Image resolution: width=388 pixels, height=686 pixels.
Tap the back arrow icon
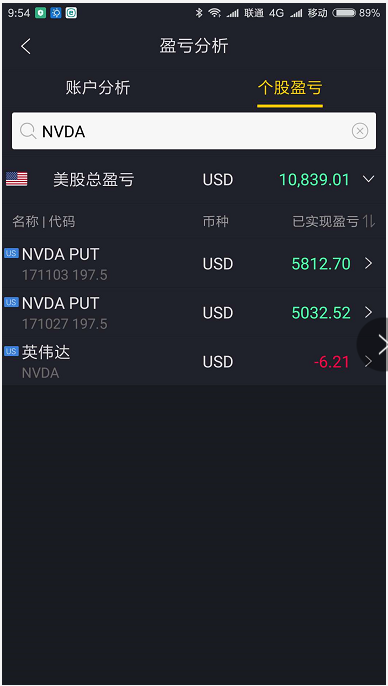click(x=26, y=46)
